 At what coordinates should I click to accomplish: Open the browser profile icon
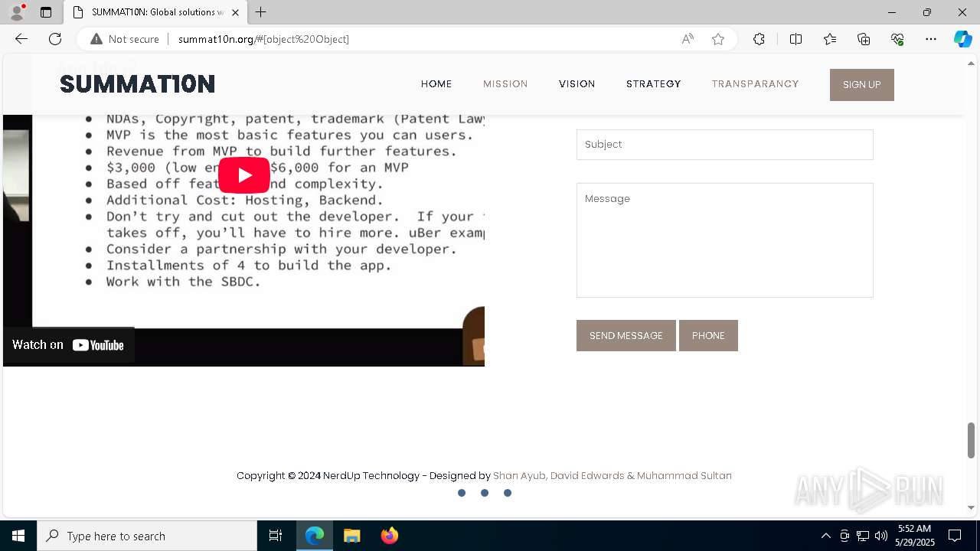click(17, 12)
